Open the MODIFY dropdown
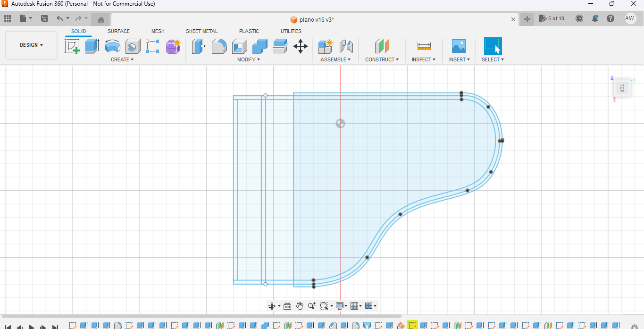This screenshot has height=329, width=644. [249, 59]
